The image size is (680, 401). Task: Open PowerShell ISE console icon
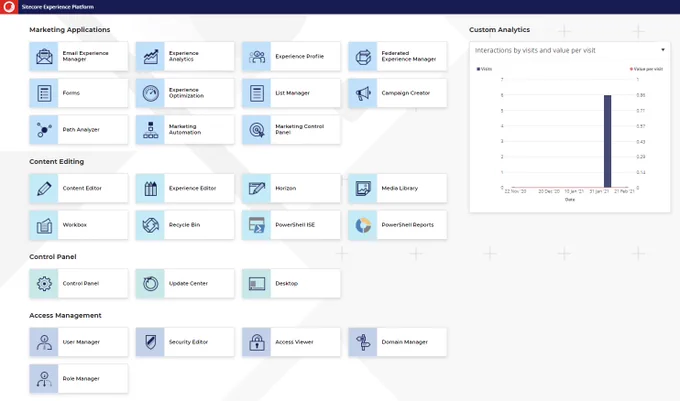256,225
